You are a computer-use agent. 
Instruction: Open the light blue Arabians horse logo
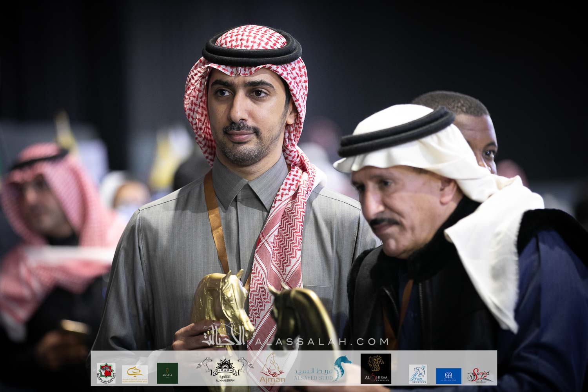click(x=418, y=374)
